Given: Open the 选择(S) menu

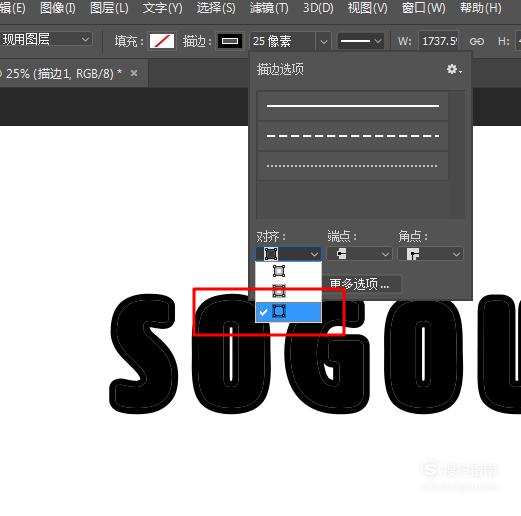Looking at the screenshot, I should 216,8.
